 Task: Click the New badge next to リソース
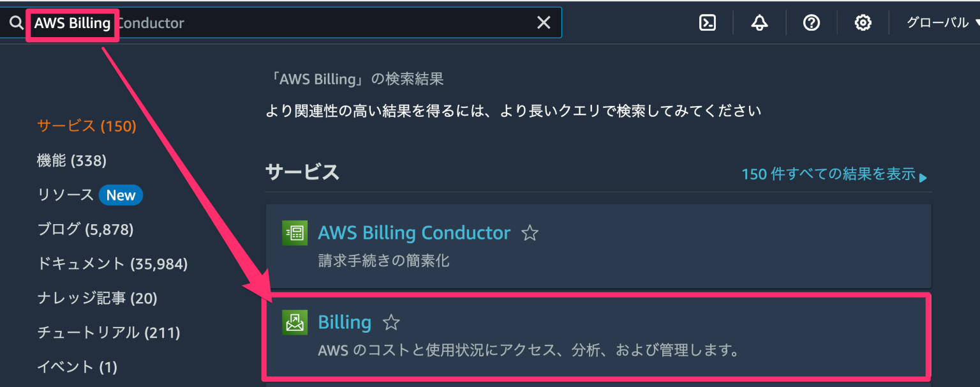[121, 195]
